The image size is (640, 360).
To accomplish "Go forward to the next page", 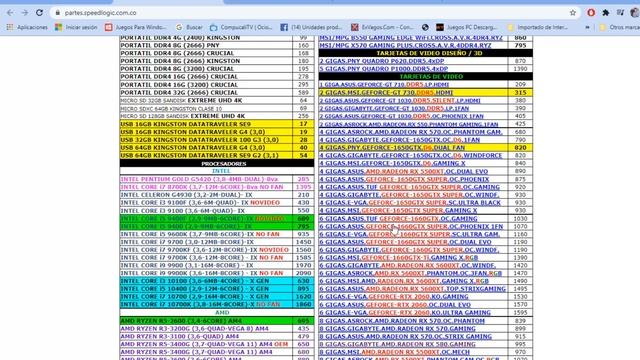I will coord(24,13).
